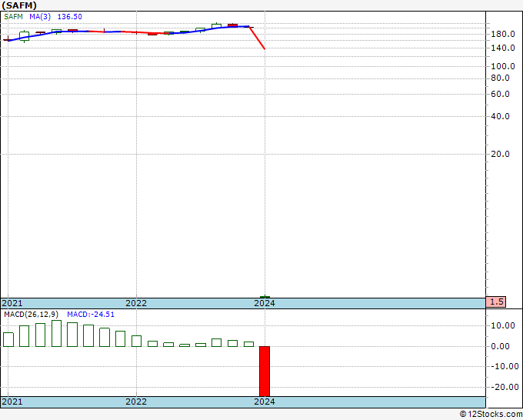Click the 10.00 MACD axis label

(503, 325)
